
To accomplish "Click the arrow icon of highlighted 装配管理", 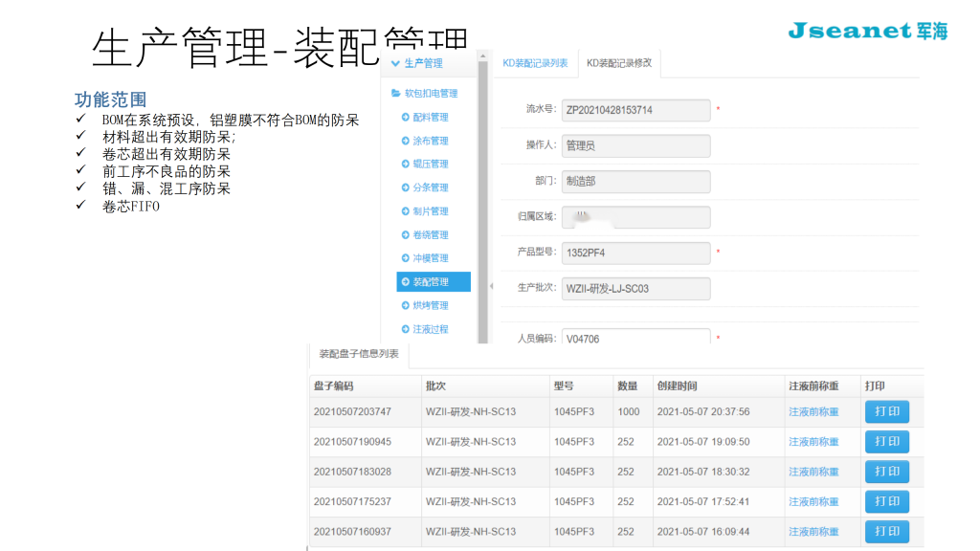I will coord(406,282).
